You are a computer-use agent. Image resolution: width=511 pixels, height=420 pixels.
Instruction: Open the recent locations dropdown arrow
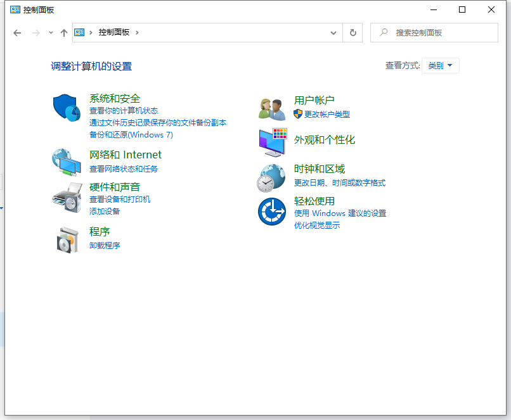[x=51, y=32]
